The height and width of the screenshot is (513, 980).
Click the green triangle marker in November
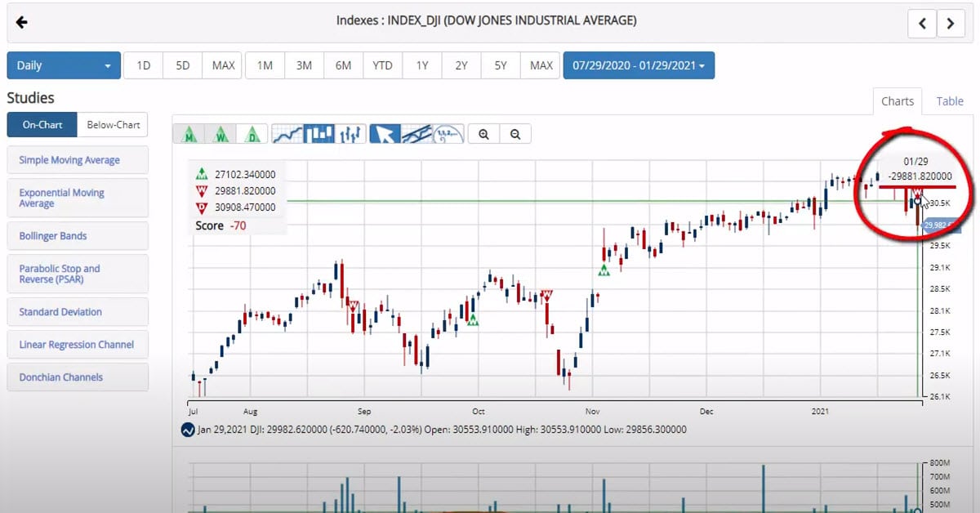pos(604,270)
